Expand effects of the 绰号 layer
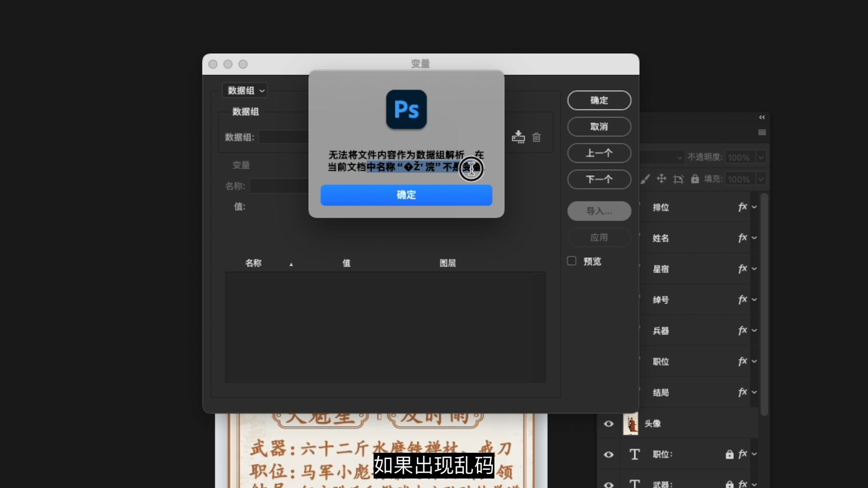The height and width of the screenshot is (488, 868). click(x=754, y=300)
